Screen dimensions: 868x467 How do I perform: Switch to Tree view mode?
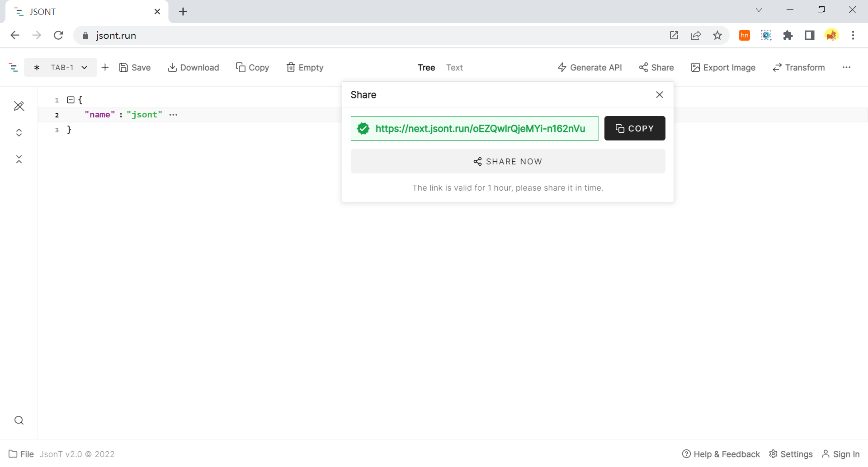pos(426,67)
